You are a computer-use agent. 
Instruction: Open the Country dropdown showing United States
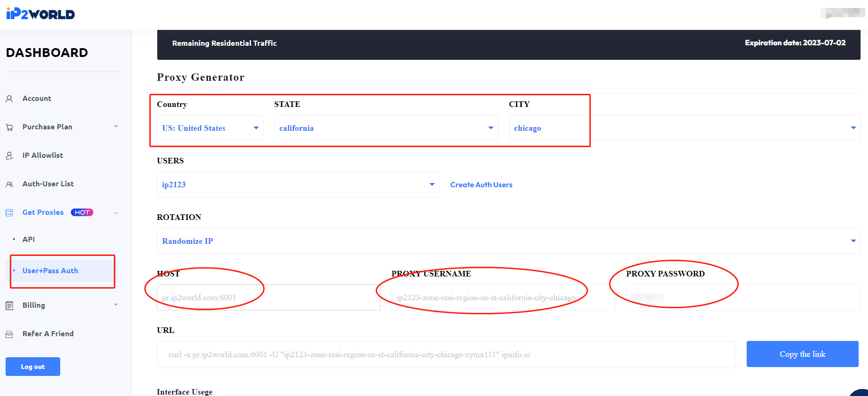coord(210,128)
